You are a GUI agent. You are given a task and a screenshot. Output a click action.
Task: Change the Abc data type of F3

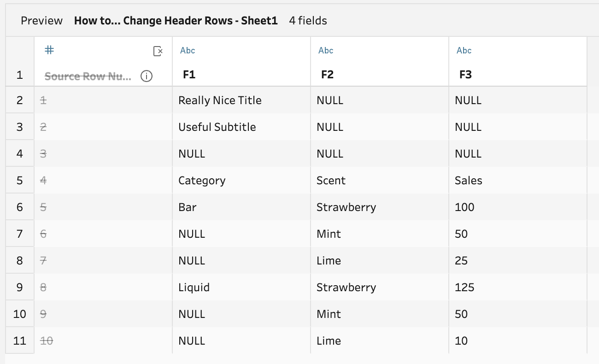click(x=464, y=51)
